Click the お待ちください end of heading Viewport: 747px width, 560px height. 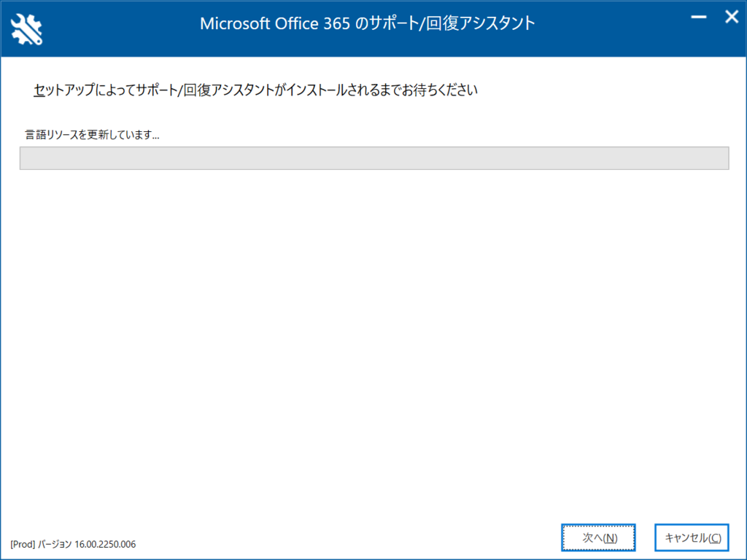pos(440,90)
